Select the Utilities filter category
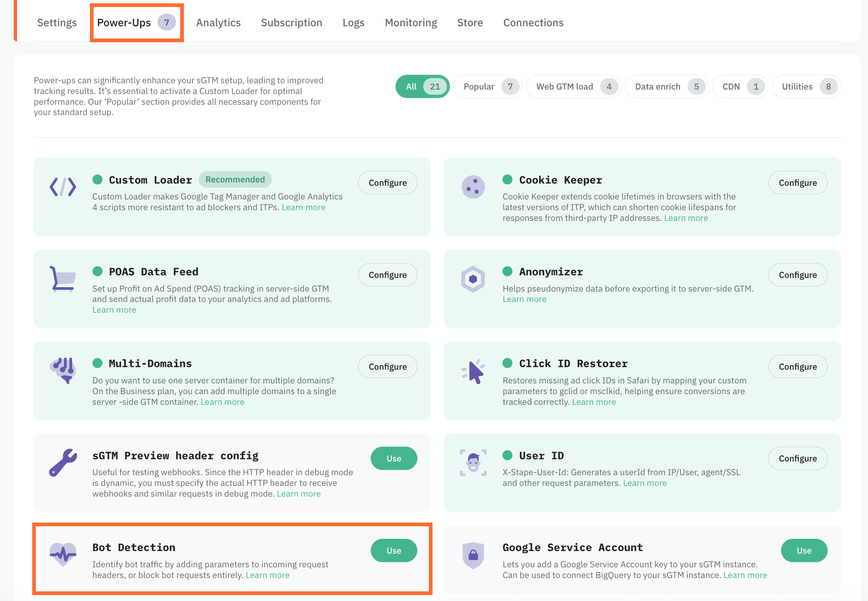868x601 pixels. (806, 86)
